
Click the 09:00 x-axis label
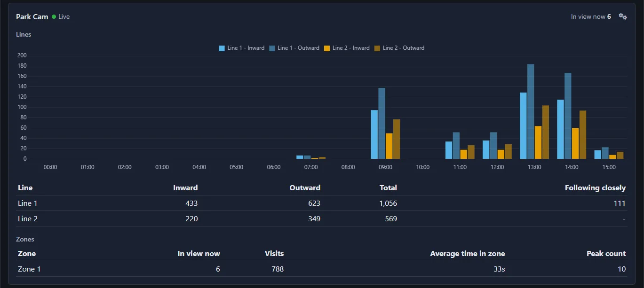pyautogui.click(x=385, y=167)
